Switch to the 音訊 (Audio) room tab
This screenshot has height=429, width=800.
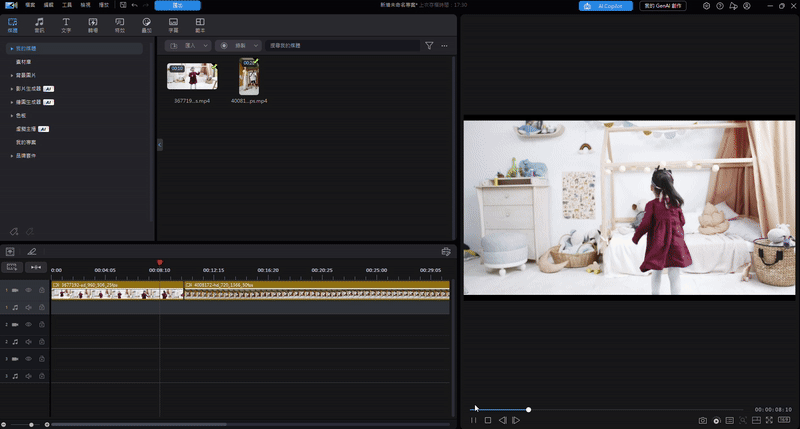click(x=39, y=23)
